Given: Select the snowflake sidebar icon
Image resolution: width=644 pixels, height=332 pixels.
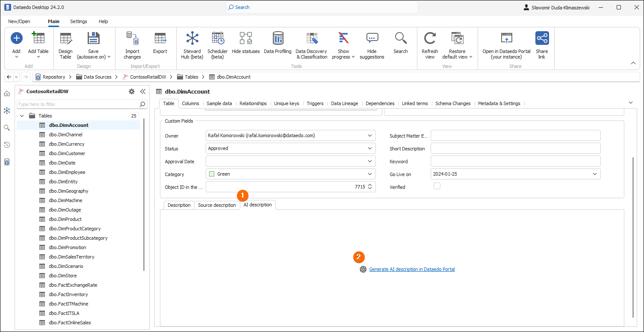Looking at the screenshot, I should coord(7,111).
